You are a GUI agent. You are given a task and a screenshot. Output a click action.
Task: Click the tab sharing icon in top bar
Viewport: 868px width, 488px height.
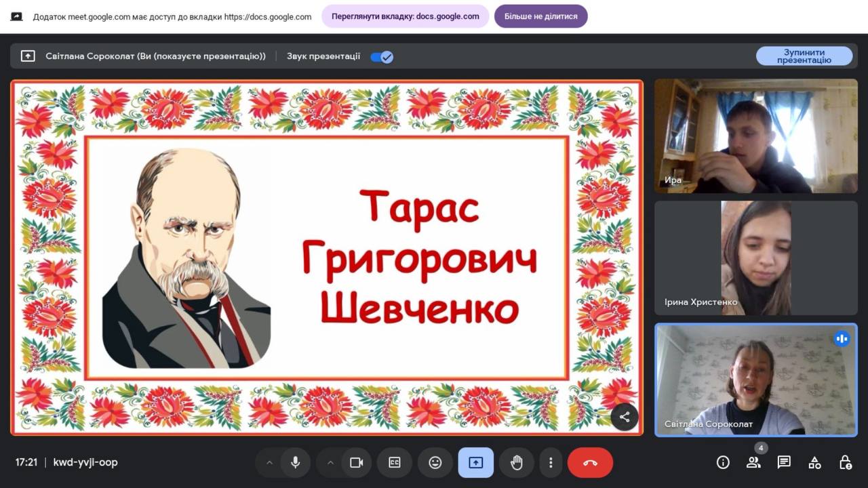[x=17, y=17]
